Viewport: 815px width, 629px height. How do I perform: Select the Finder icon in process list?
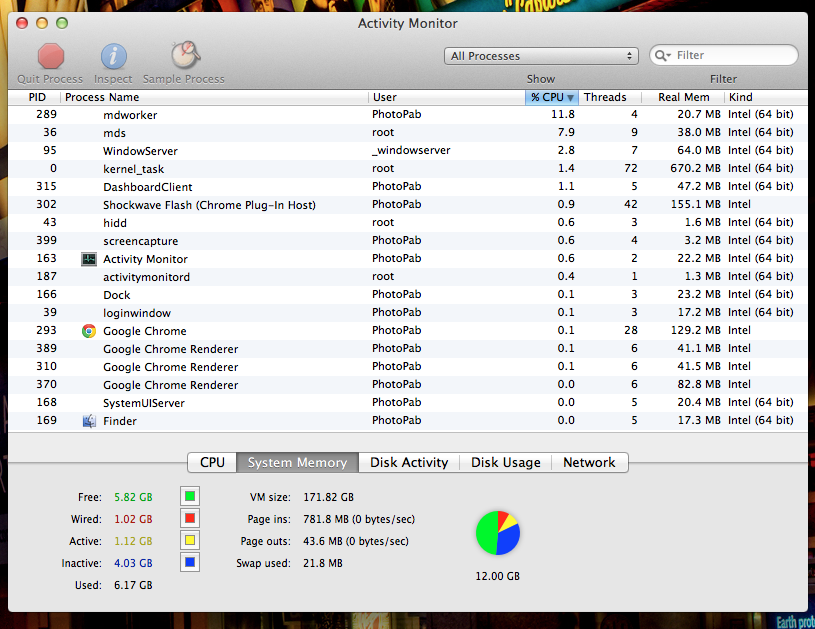(89, 421)
